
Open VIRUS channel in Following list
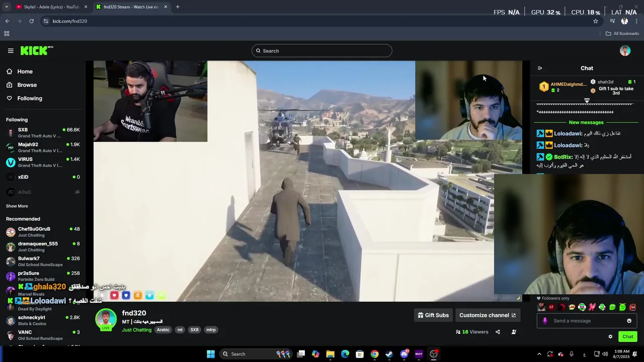(43, 162)
